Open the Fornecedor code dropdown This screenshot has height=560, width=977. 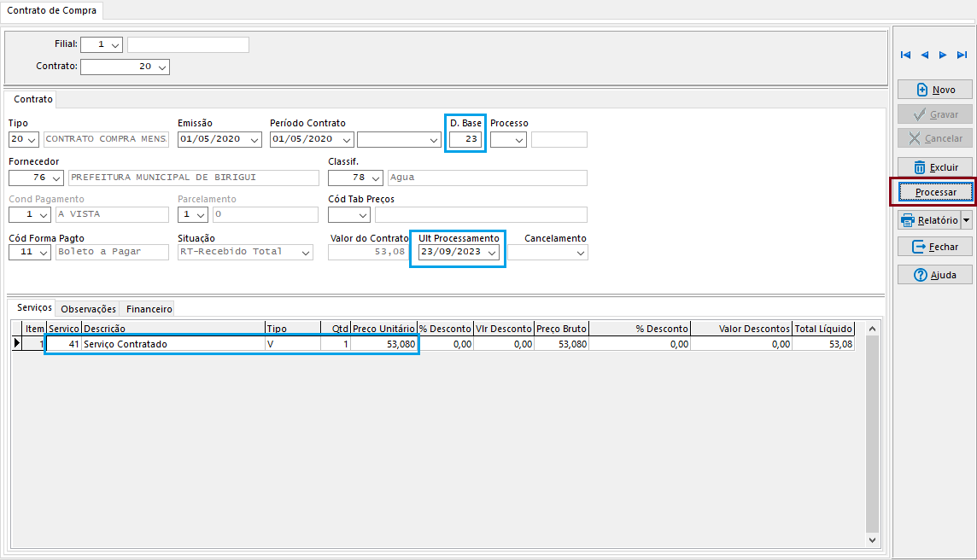click(x=56, y=178)
